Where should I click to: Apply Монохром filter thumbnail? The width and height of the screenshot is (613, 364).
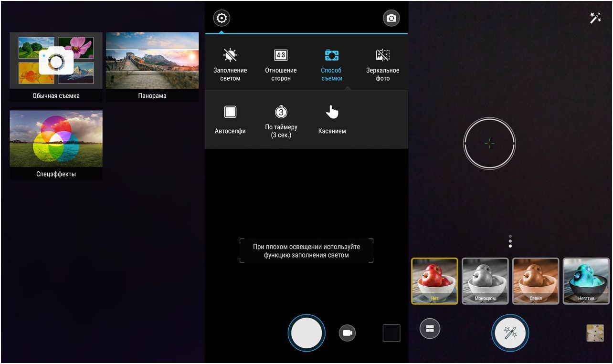tap(485, 281)
